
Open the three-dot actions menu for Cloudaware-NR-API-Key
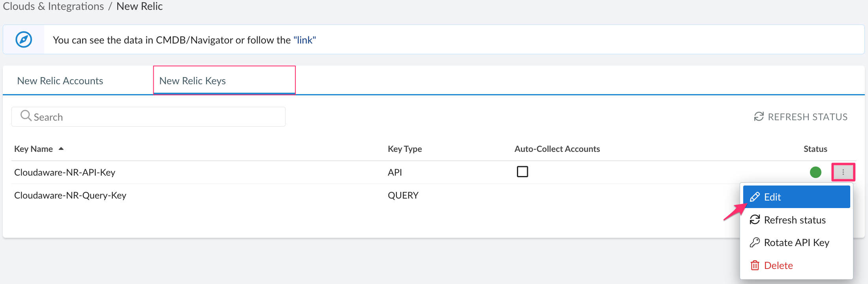tap(843, 172)
